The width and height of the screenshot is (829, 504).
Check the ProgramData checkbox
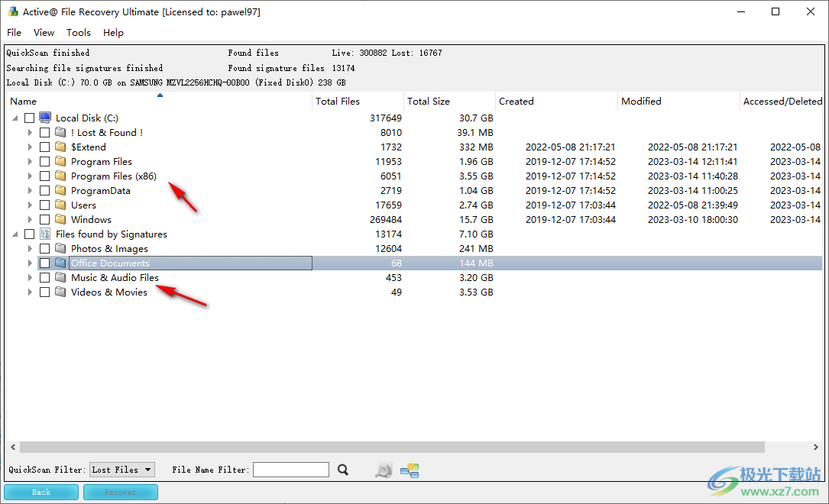(45, 190)
